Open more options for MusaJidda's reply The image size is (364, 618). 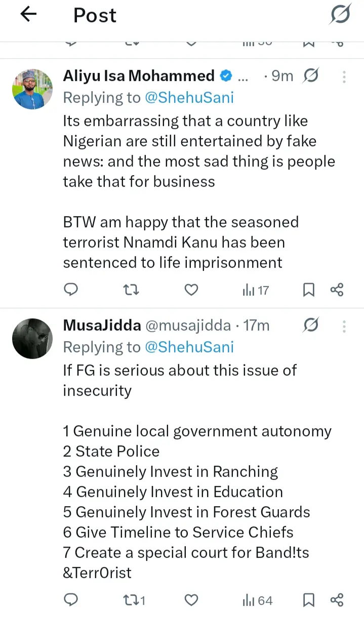(x=344, y=326)
